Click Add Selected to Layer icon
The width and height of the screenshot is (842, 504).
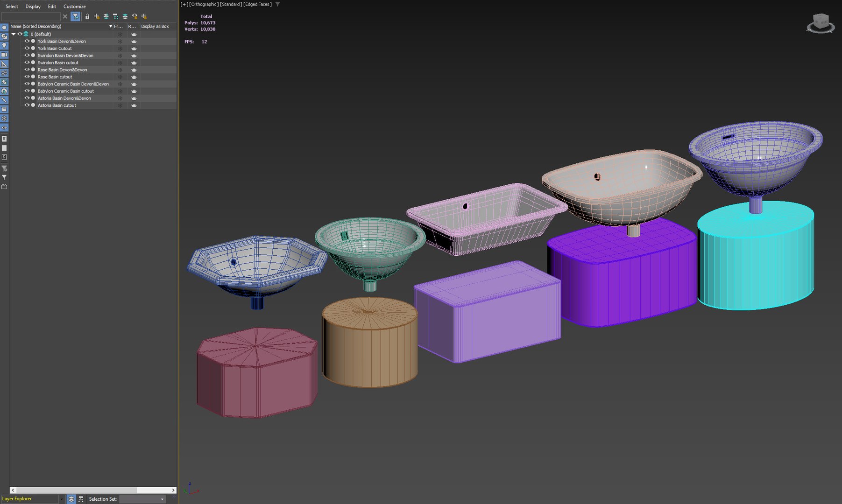[106, 16]
